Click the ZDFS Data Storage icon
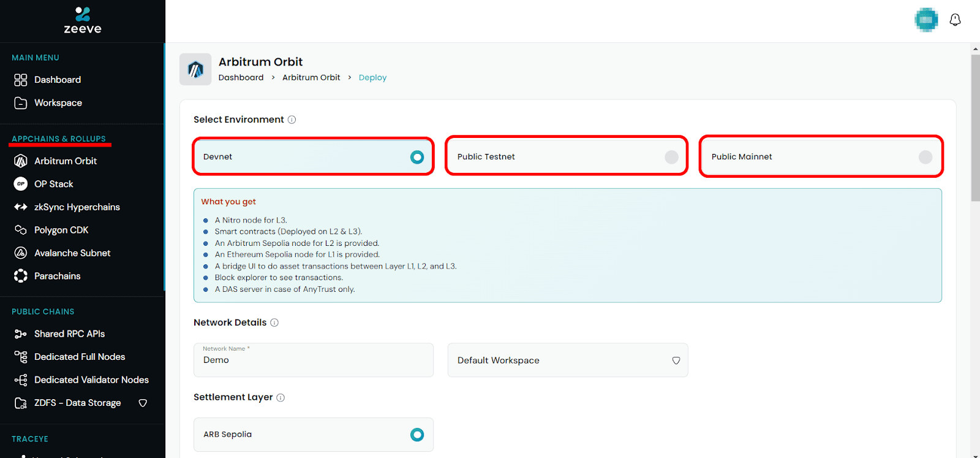The height and width of the screenshot is (458, 980). (x=21, y=403)
